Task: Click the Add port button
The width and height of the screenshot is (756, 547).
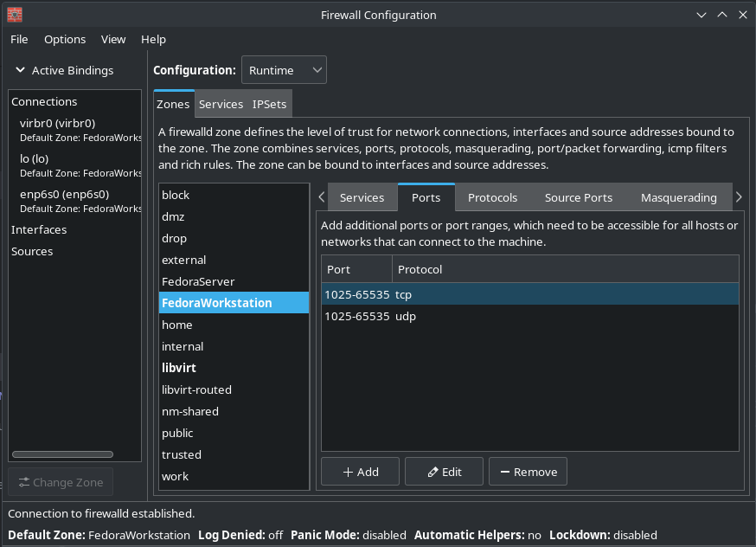Action: [x=360, y=472]
